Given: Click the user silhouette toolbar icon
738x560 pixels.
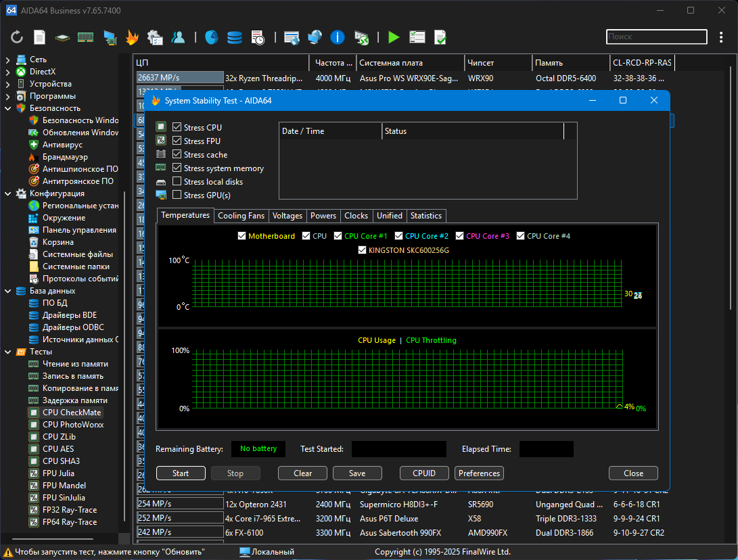Looking at the screenshot, I should tap(178, 37).
